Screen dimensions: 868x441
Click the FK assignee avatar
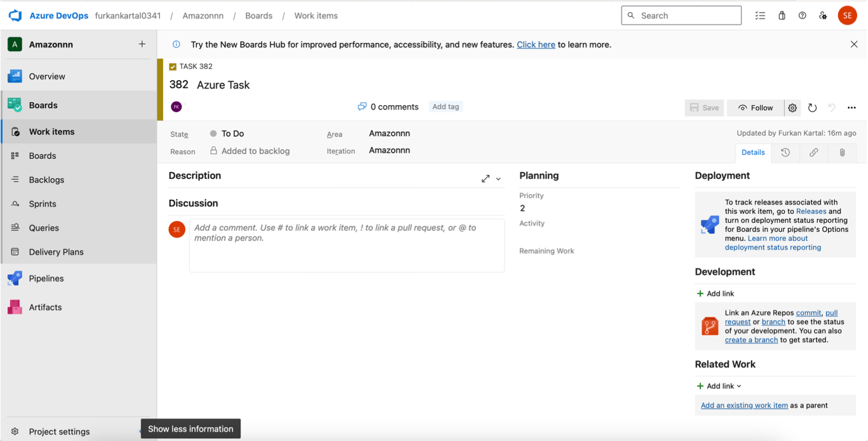click(176, 106)
